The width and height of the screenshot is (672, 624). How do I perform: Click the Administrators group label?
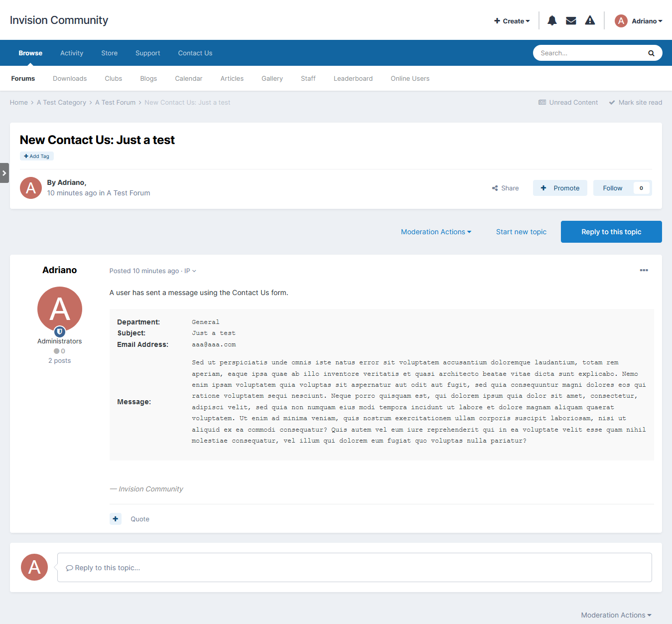(x=60, y=341)
